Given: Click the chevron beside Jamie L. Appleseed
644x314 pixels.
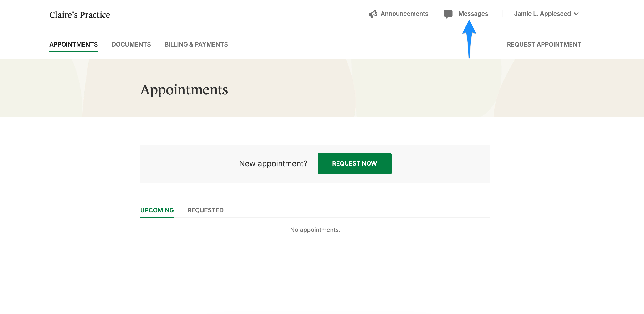Looking at the screenshot, I should (576, 14).
